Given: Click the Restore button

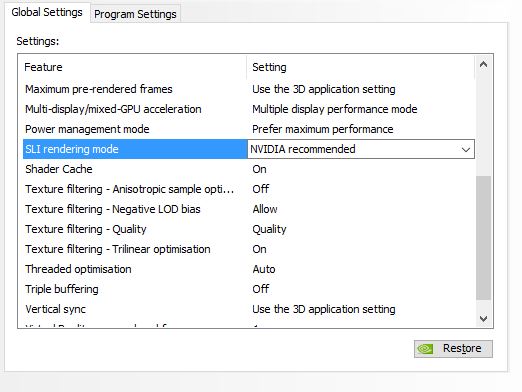Looking at the screenshot, I should 453,349.
